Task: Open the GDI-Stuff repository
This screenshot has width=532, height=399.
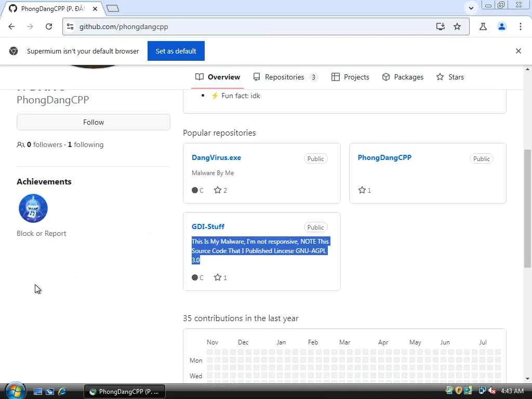Action: click(208, 227)
